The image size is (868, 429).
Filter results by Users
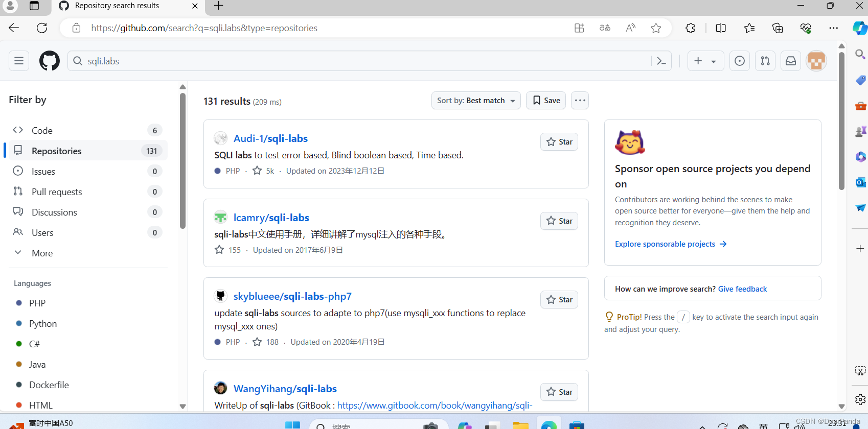(88, 232)
